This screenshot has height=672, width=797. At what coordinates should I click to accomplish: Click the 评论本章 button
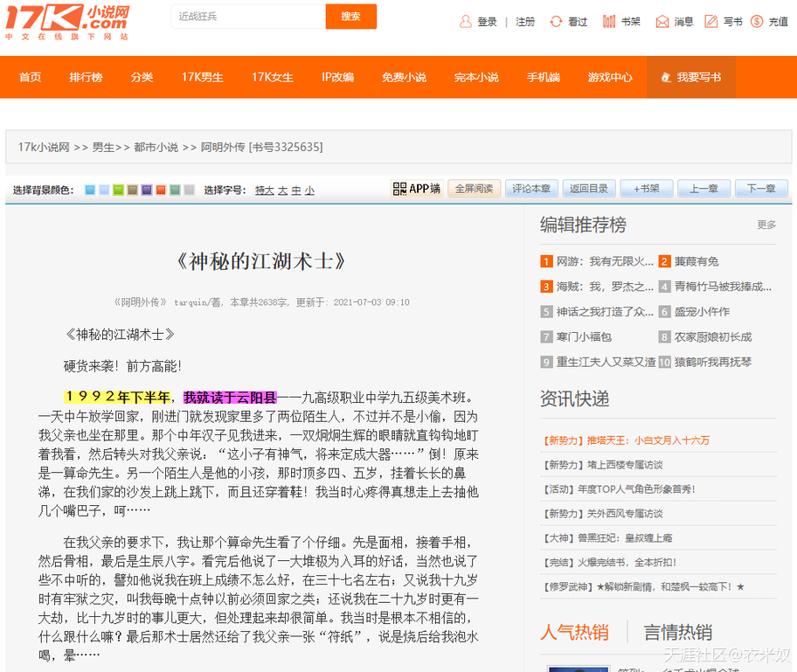point(531,189)
